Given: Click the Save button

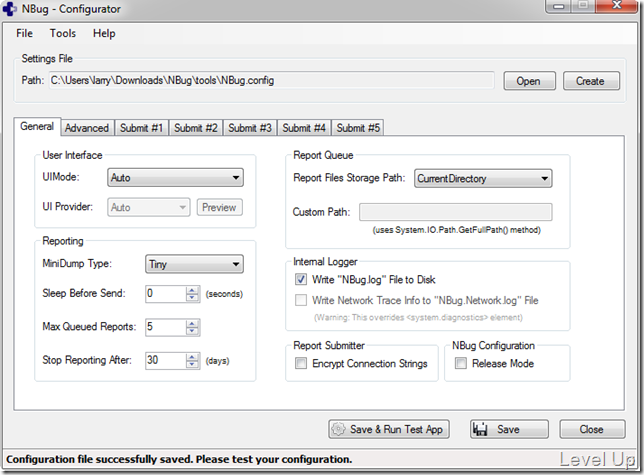Looking at the screenshot, I should [x=509, y=429].
